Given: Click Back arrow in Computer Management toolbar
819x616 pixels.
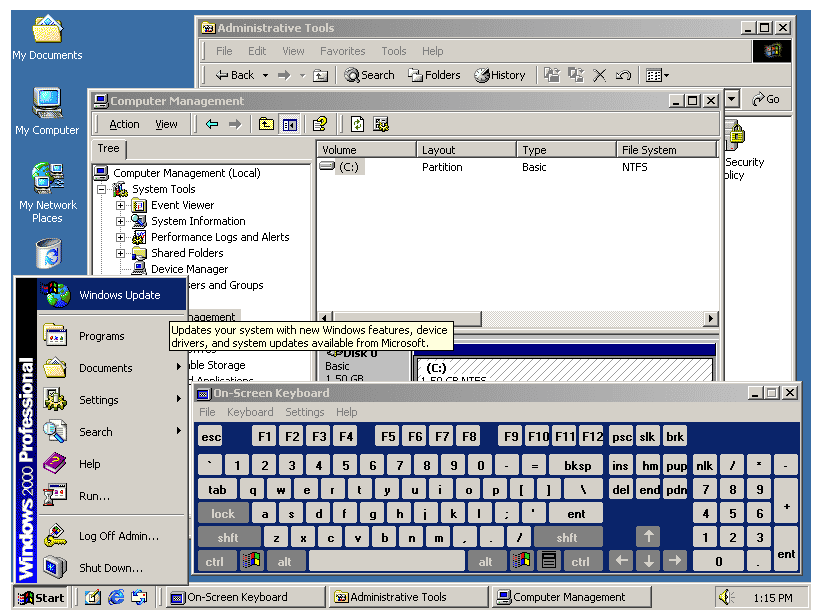Looking at the screenshot, I should point(212,124).
